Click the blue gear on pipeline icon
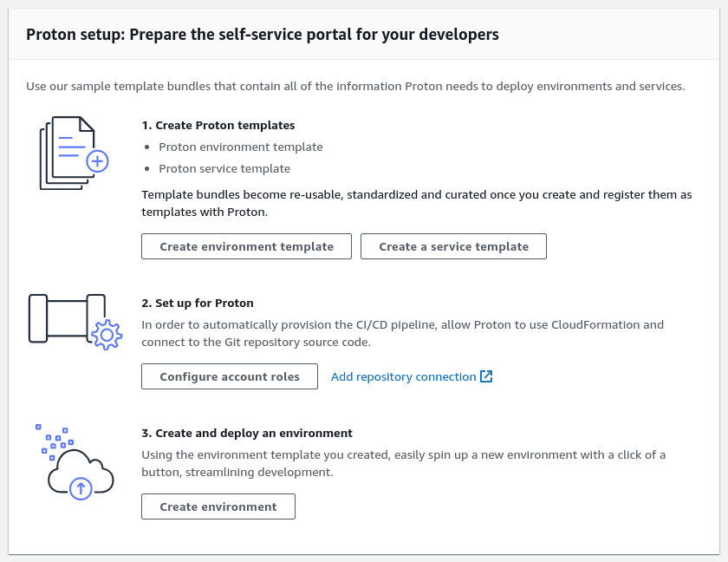The image size is (728, 562). 107,335
